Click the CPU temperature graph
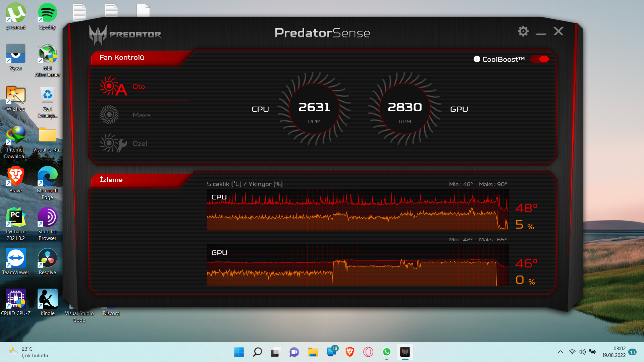 [x=358, y=210]
